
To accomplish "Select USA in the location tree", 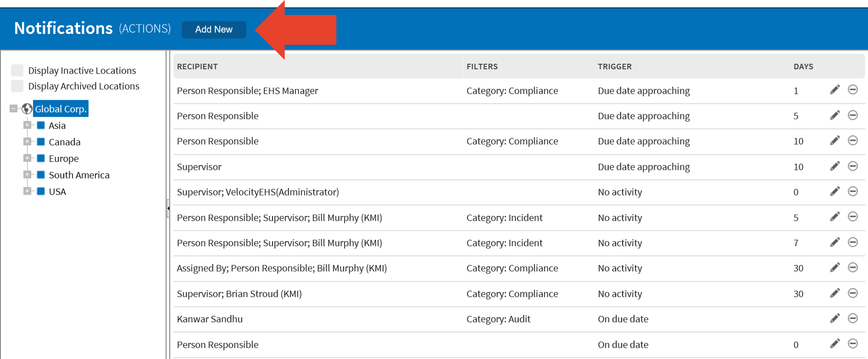I will click(57, 192).
